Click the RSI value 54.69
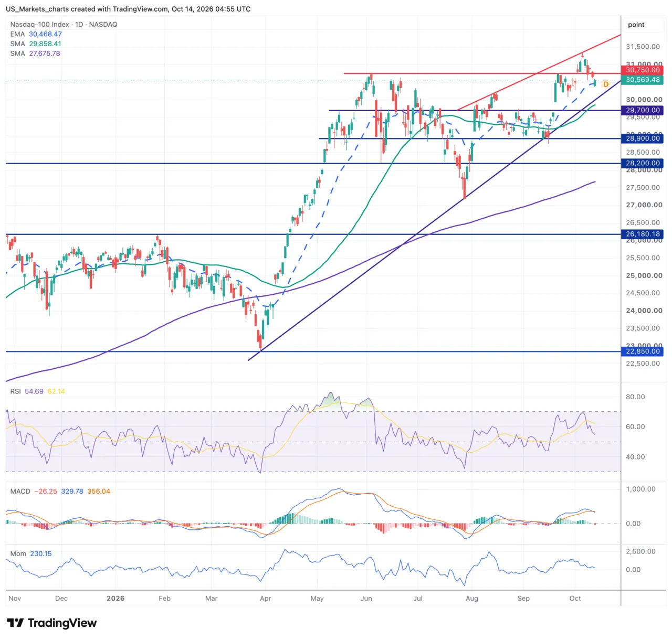 tap(34, 391)
